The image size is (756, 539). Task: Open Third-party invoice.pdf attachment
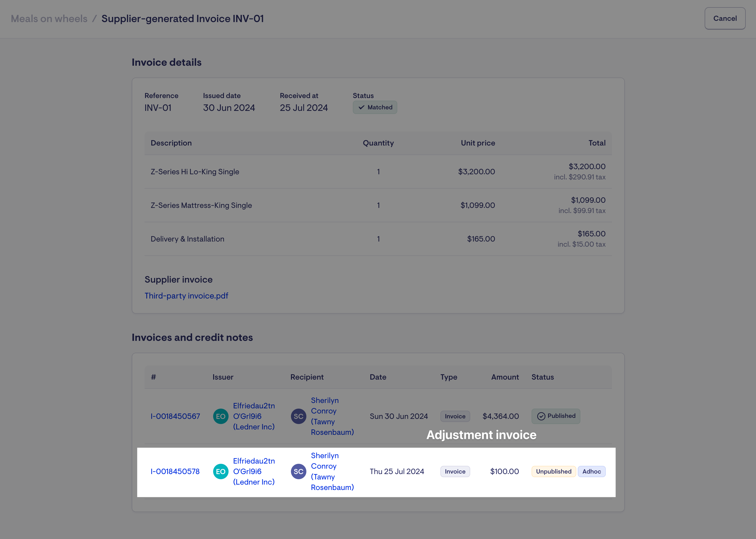pyautogui.click(x=186, y=296)
